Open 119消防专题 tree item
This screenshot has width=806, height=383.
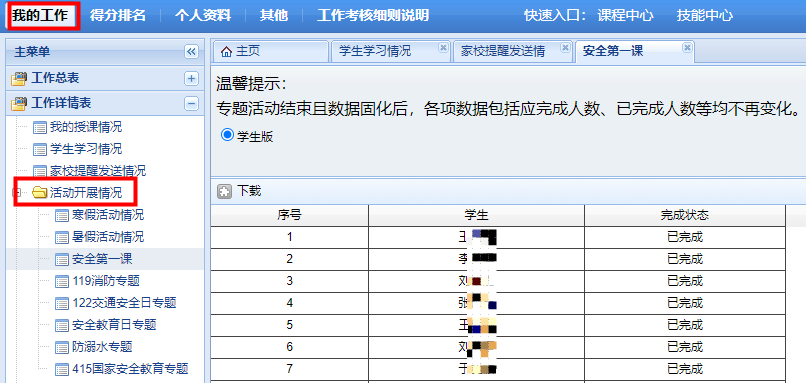pyautogui.click(x=106, y=281)
